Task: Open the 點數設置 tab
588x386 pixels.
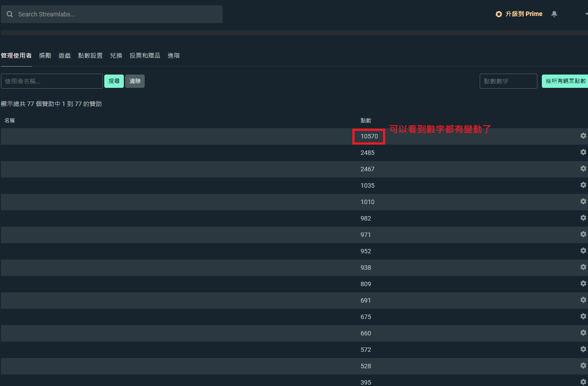Action: click(x=90, y=55)
